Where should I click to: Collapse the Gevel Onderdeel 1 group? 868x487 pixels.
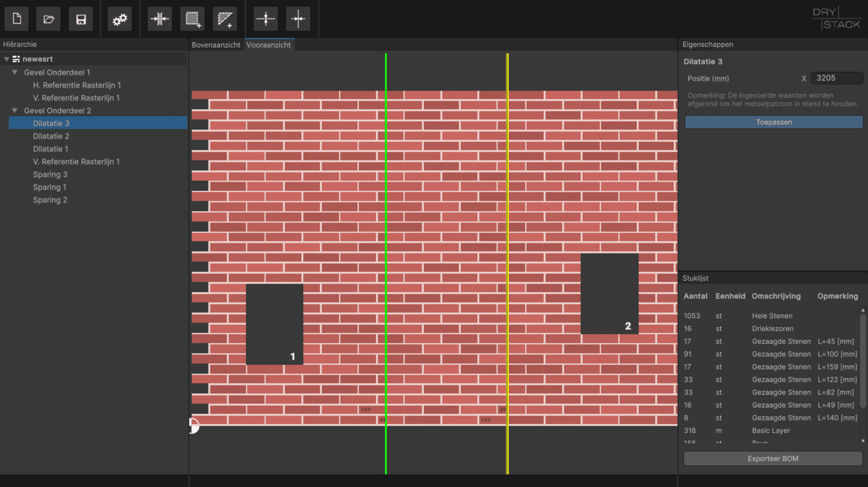14,72
